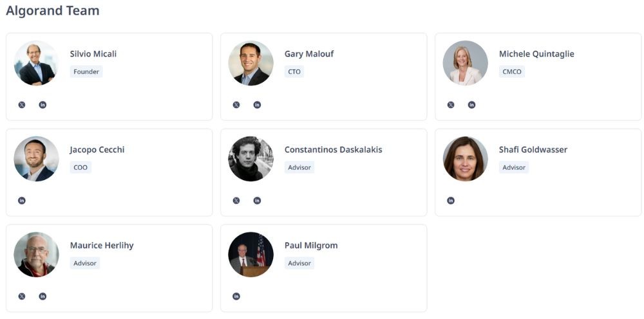Click Shafi Goldwasser's LinkedIn icon

pos(451,201)
